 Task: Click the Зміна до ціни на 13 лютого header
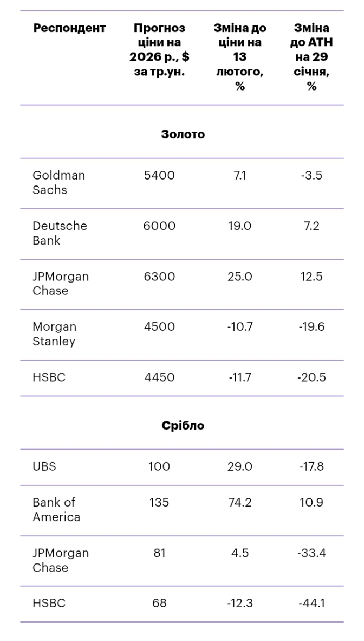(x=240, y=57)
